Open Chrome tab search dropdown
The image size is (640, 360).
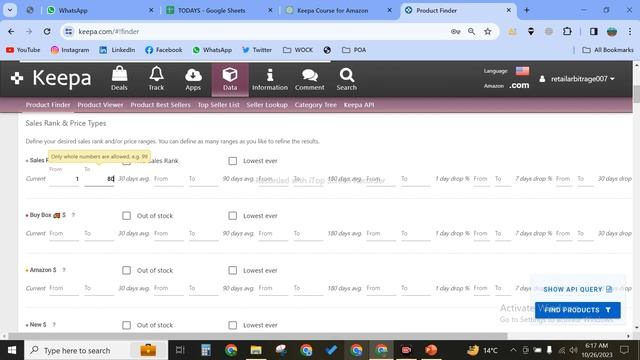point(10,10)
